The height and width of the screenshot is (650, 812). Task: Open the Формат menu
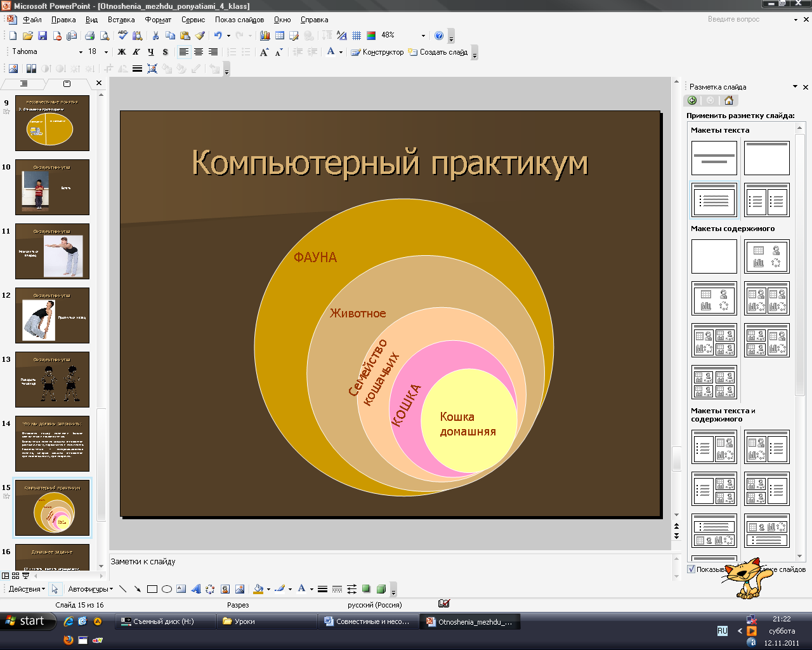(158, 20)
